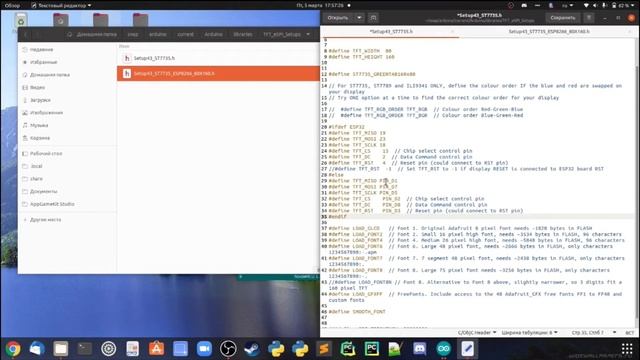Open Другие места in Files sidebar
640x360 pixels.
[67, 220]
